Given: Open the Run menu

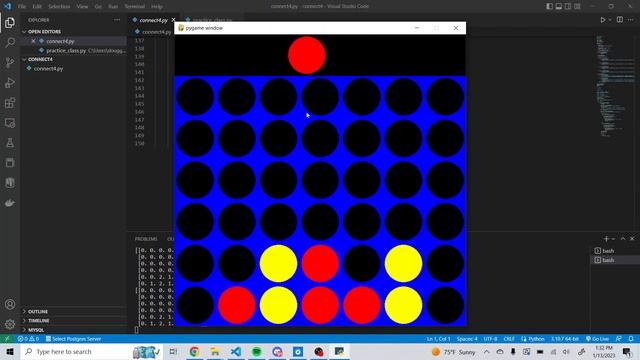Looking at the screenshot, I should (113, 7).
